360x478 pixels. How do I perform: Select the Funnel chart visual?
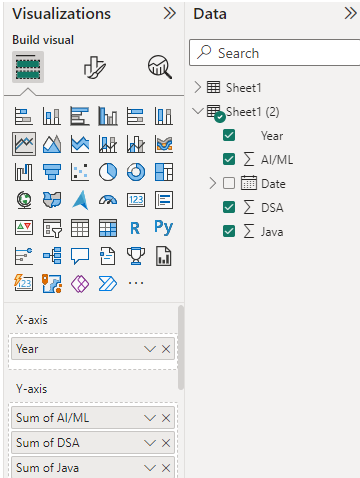click(52, 172)
